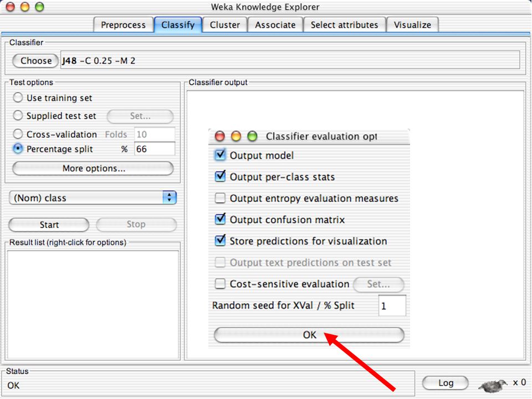Select Supplied test set option
The width and height of the screenshot is (532, 399).
[x=18, y=116]
